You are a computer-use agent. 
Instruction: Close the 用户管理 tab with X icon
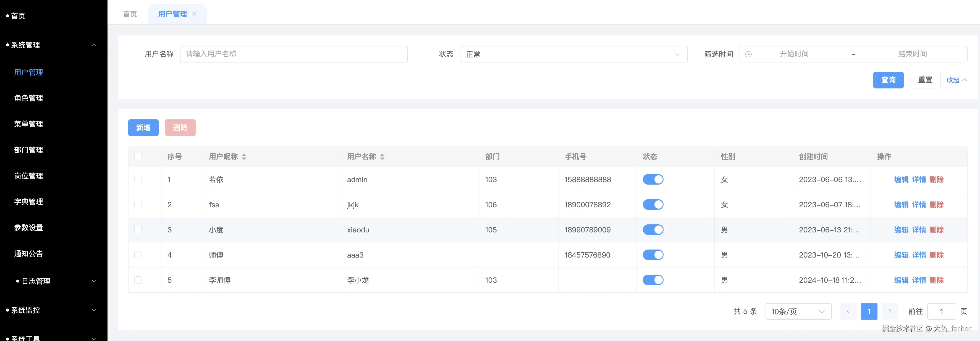194,14
